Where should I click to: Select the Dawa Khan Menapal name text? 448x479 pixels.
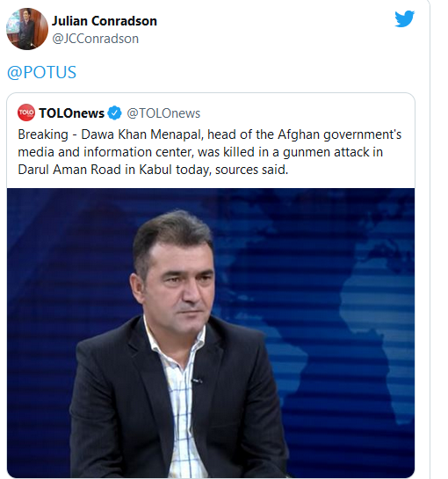[142, 134]
